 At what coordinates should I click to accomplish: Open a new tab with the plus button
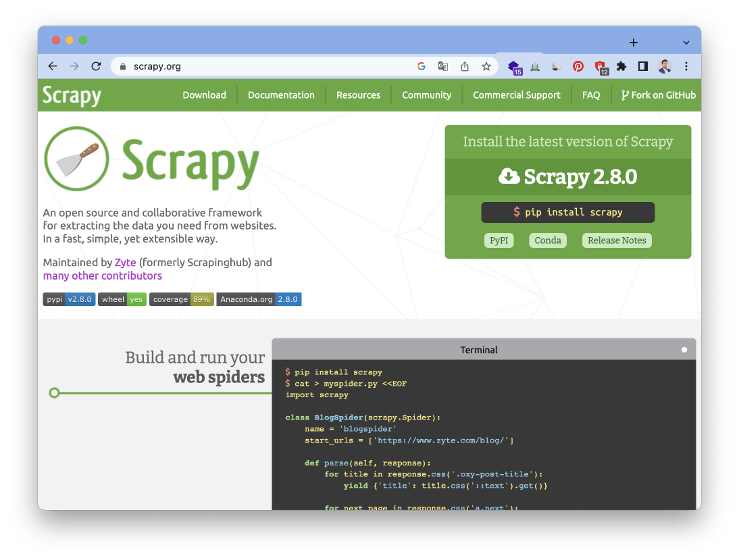tap(634, 43)
